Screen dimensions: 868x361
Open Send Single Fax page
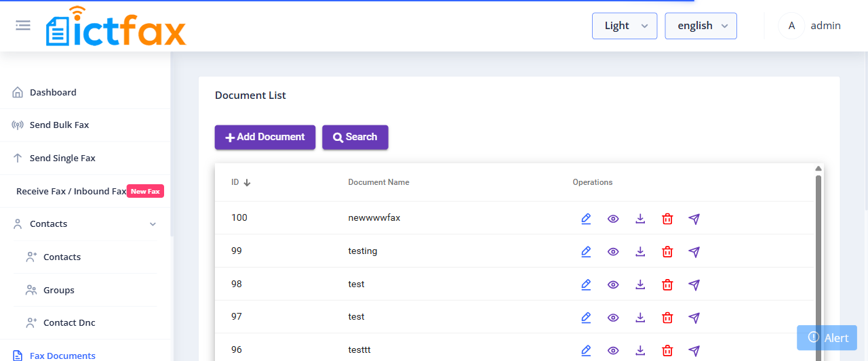[x=62, y=158]
